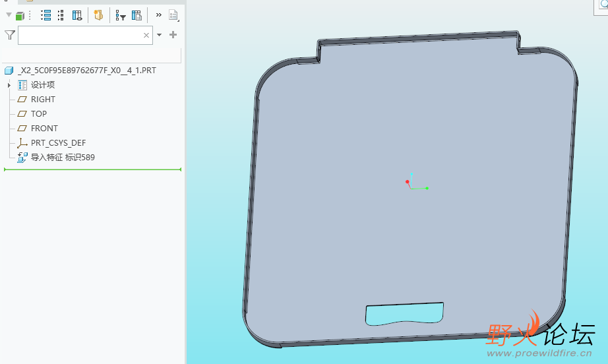Click the plus add-filter button

[x=173, y=35]
